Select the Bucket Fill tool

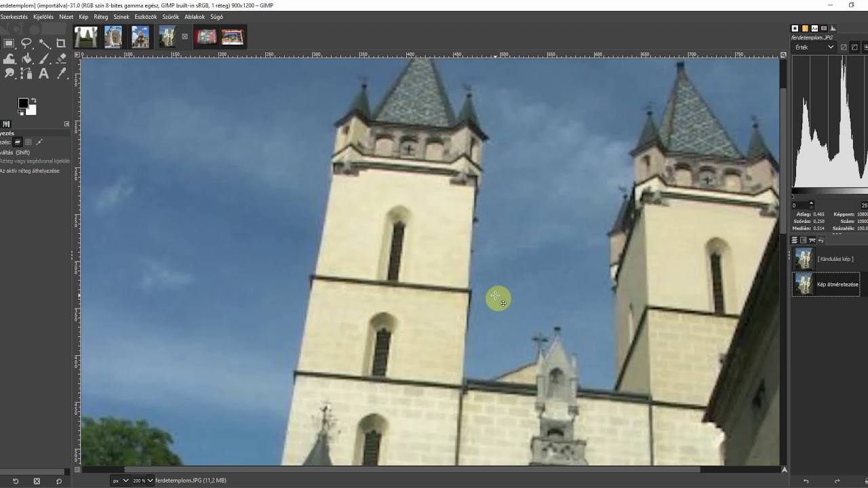click(x=27, y=59)
